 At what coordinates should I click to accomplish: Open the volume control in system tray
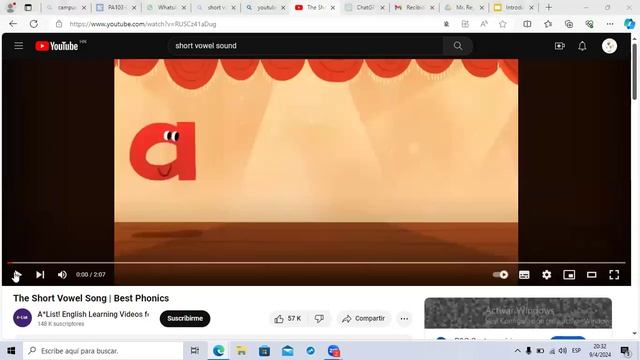tap(563, 351)
